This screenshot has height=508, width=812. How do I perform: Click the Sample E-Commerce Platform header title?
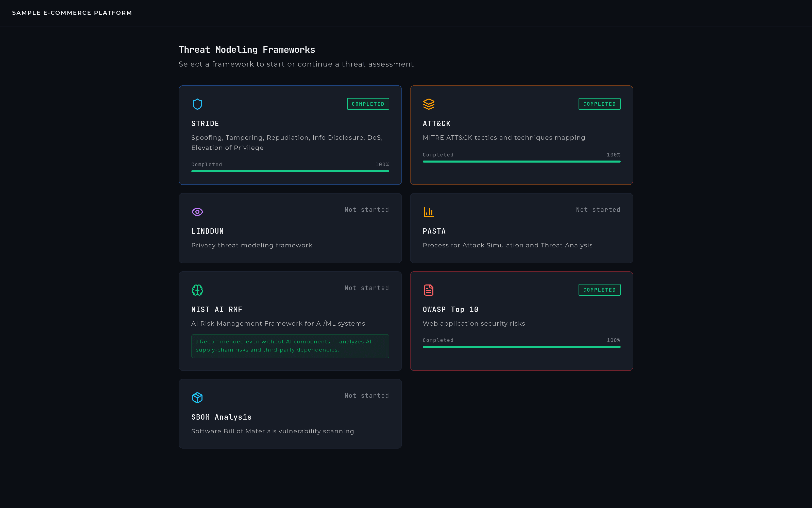[72, 13]
